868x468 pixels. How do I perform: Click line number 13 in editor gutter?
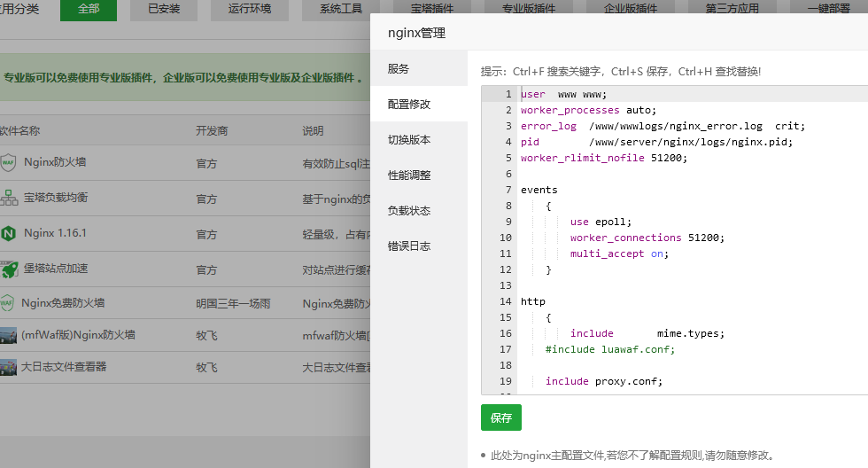(x=506, y=285)
